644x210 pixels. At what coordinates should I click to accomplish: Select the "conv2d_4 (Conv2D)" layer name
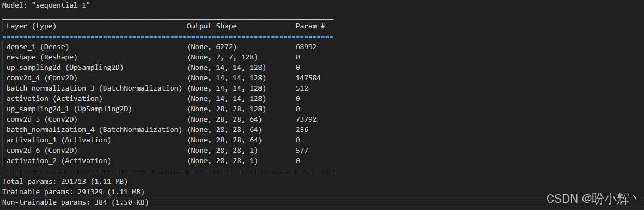pos(41,77)
